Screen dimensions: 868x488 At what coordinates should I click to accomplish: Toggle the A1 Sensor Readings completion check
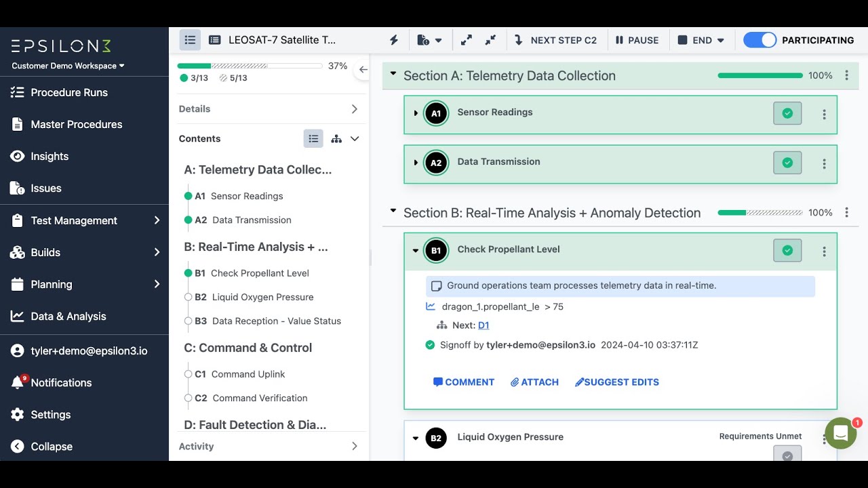[x=787, y=113]
